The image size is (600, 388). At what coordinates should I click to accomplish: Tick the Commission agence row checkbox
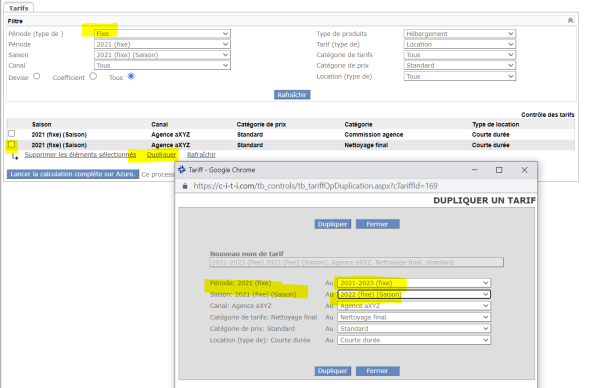coord(11,134)
